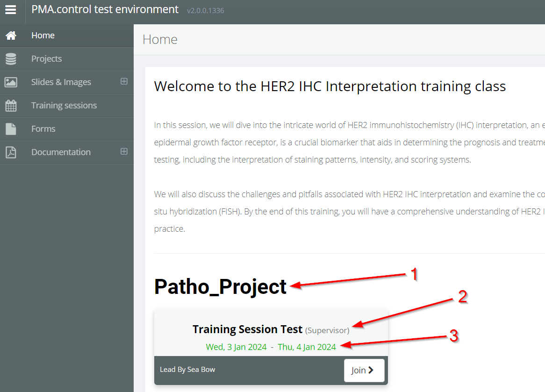Go to Forms text in sidebar
Viewport: 545px width, 392px height.
(43, 129)
